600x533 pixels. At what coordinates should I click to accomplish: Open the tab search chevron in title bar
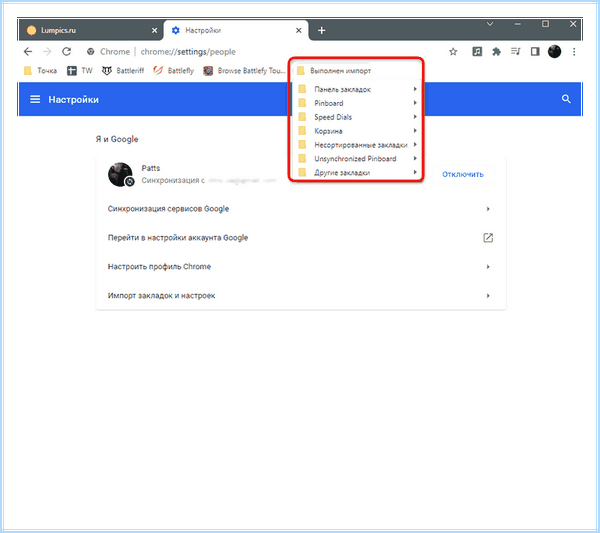pos(490,24)
